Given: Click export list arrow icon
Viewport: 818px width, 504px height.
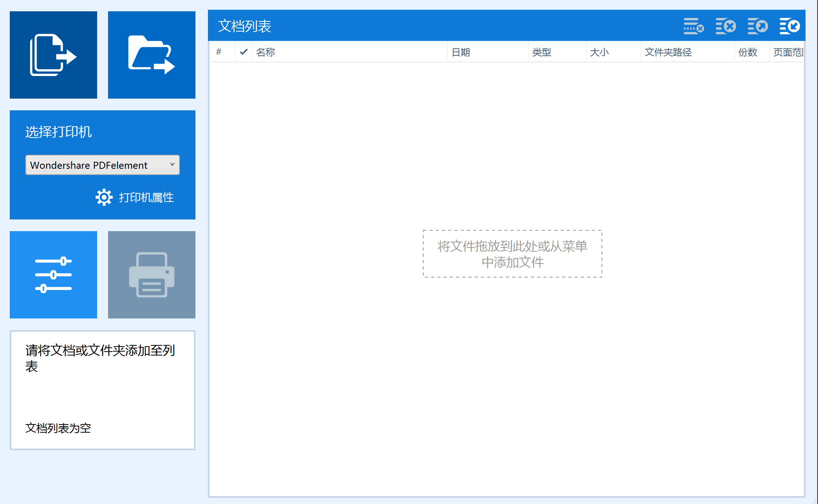Looking at the screenshot, I should [x=758, y=26].
